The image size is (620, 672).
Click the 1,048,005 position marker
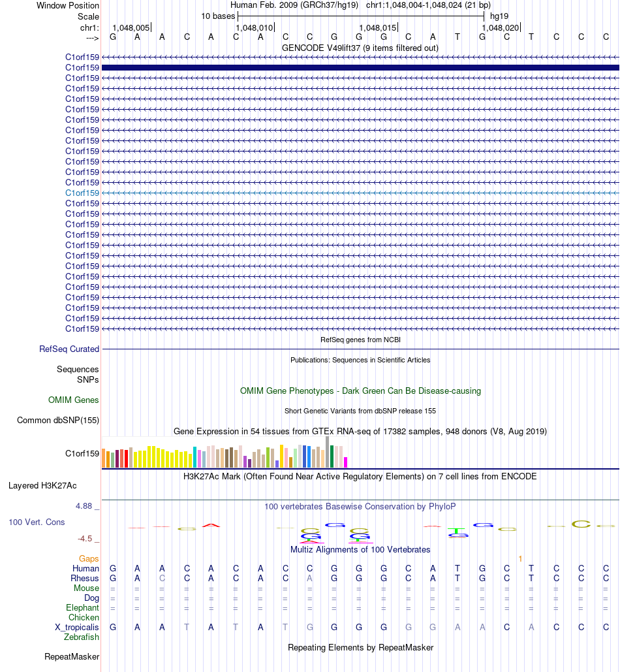(x=131, y=28)
